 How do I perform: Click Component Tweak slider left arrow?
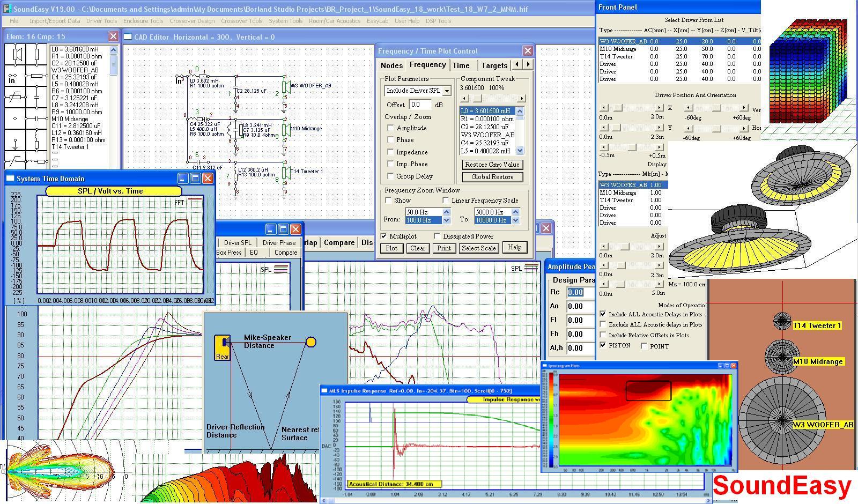click(464, 99)
